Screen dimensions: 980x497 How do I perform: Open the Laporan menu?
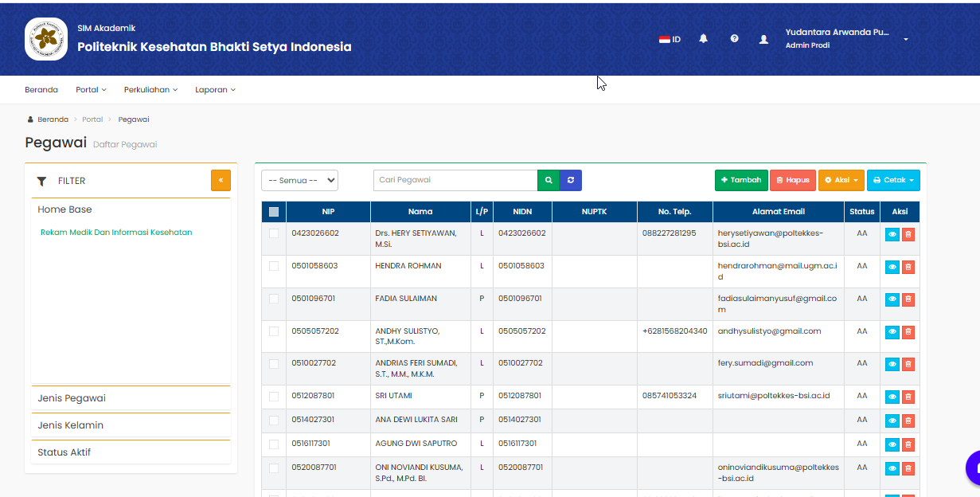tap(215, 90)
